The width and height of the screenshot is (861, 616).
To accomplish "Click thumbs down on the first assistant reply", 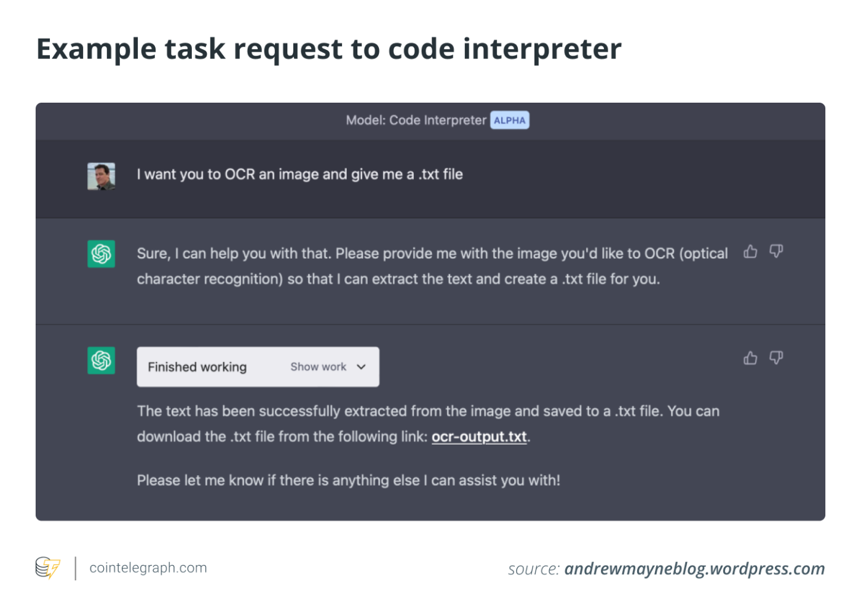I will 776,251.
